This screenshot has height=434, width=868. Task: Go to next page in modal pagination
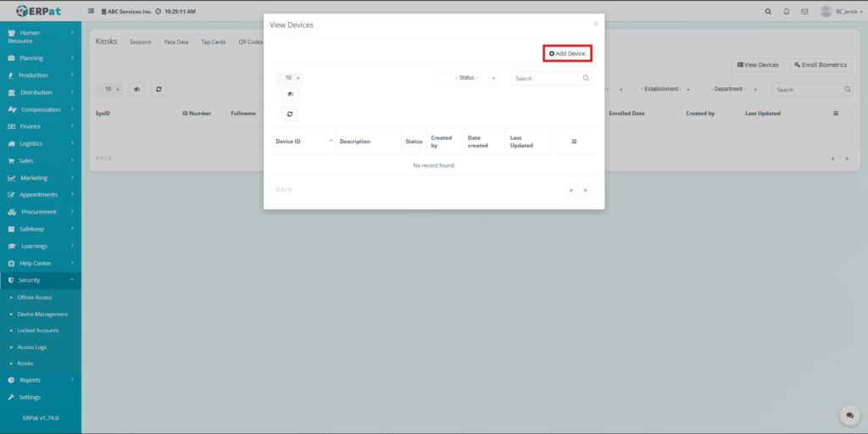coord(585,190)
